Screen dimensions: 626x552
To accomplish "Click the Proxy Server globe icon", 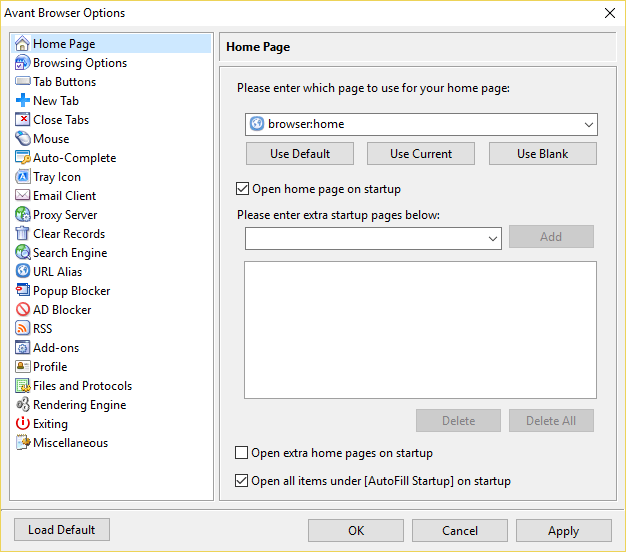I will pos(22,214).
